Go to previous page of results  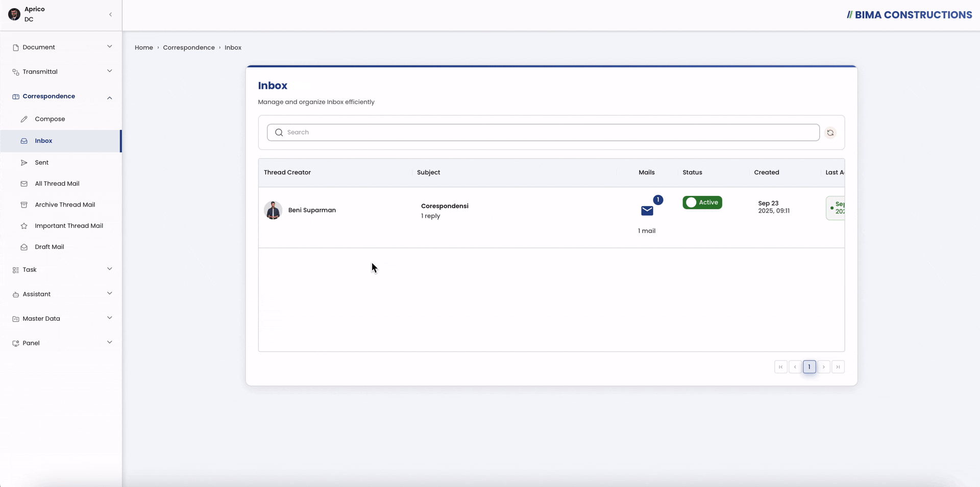point(795,367)
